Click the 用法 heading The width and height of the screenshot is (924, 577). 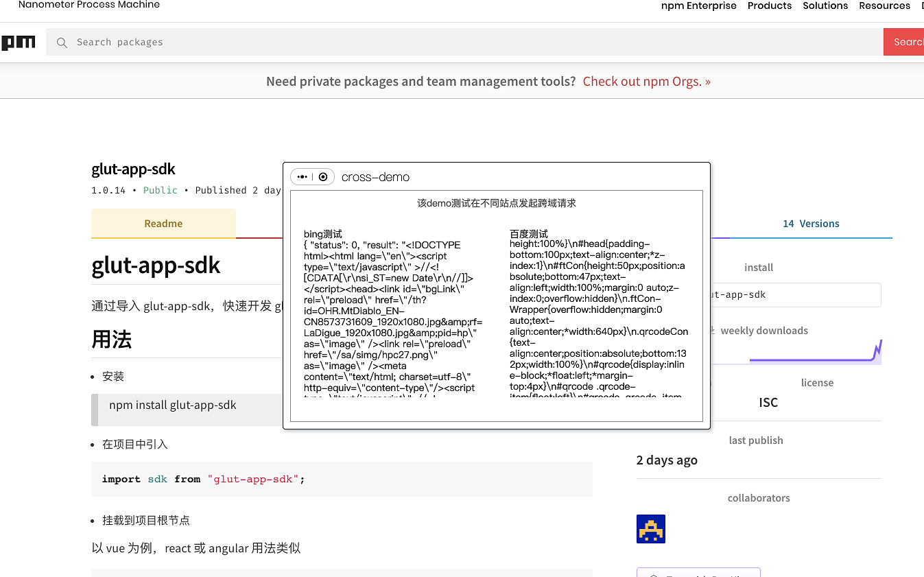pos(111,340)
